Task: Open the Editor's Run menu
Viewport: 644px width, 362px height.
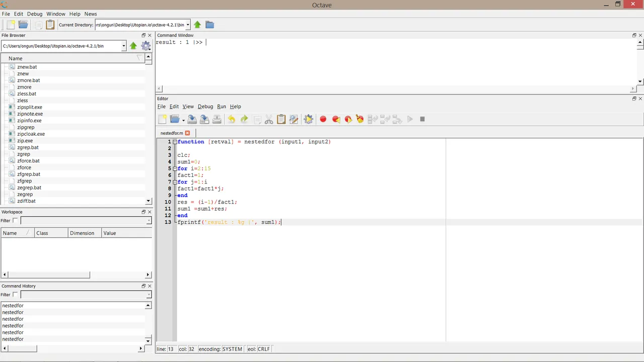Action: click(221, 107)
